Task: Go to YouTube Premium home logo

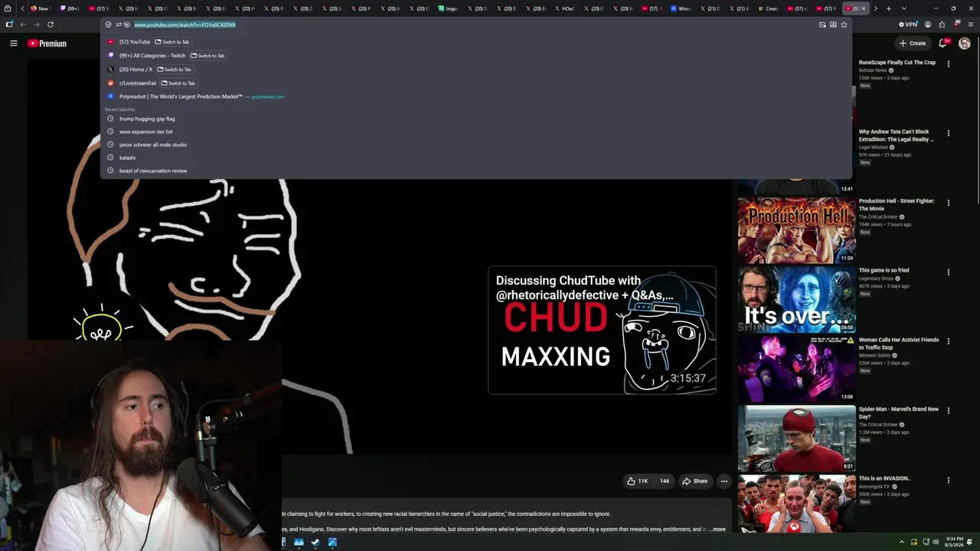Action: (x=47, y=44)
